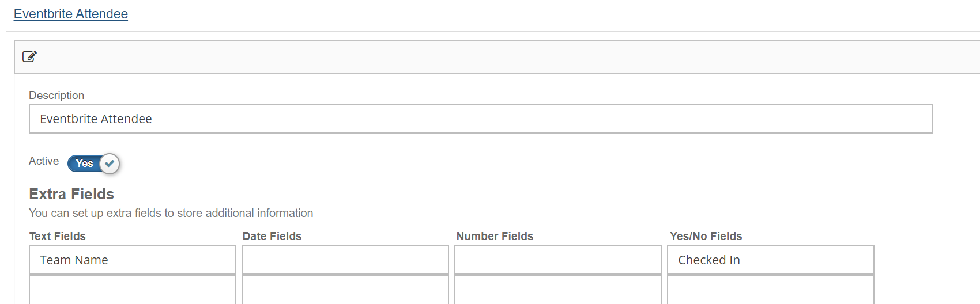Open the Eventbrite Attendee breadcrumb link
The height and width of the screenshot is (304, 980).
(71, 14)
